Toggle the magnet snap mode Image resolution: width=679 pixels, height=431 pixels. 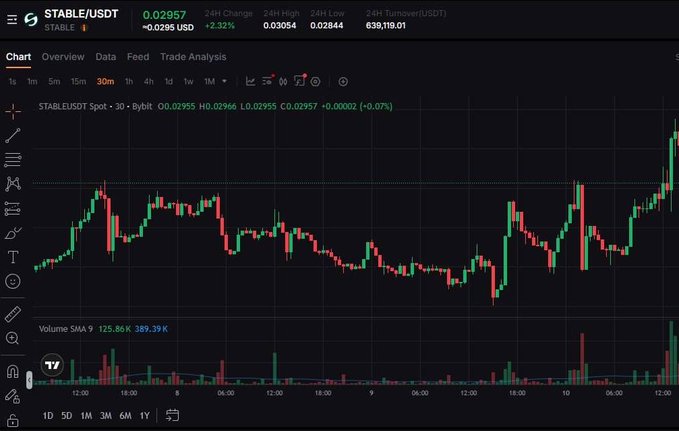click(x=13, y=372)
